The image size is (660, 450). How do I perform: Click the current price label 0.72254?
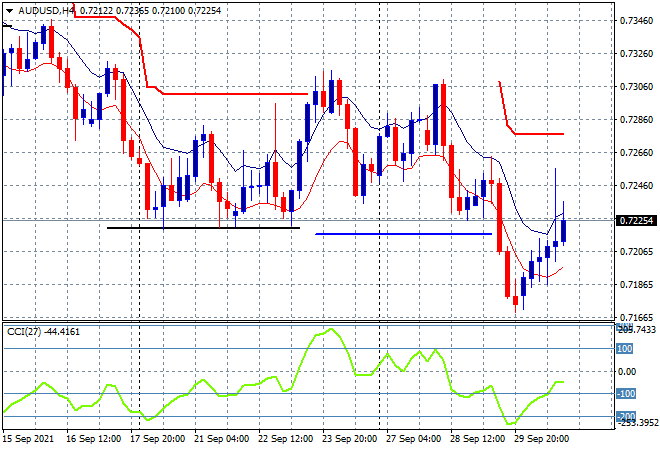[636, 221]
